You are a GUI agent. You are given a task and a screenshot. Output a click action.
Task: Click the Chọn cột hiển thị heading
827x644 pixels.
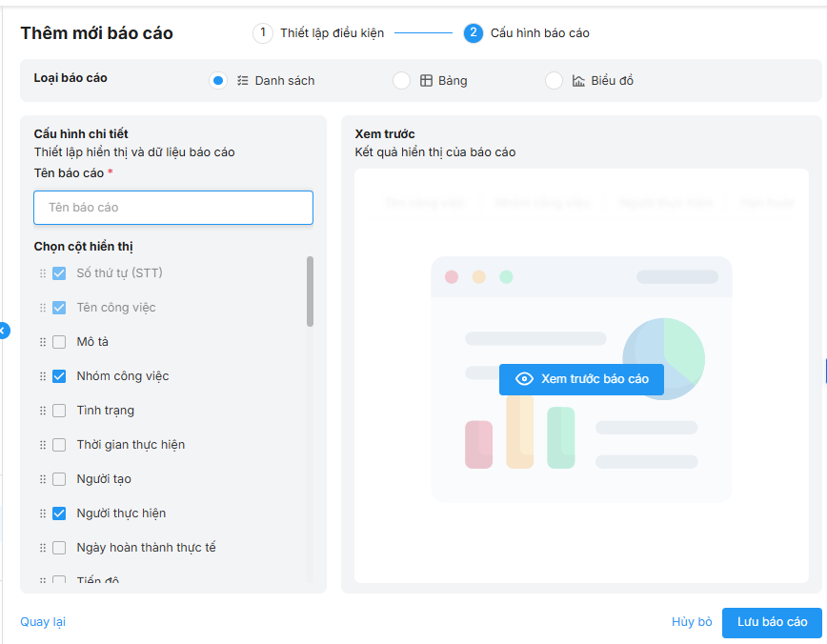83,247
